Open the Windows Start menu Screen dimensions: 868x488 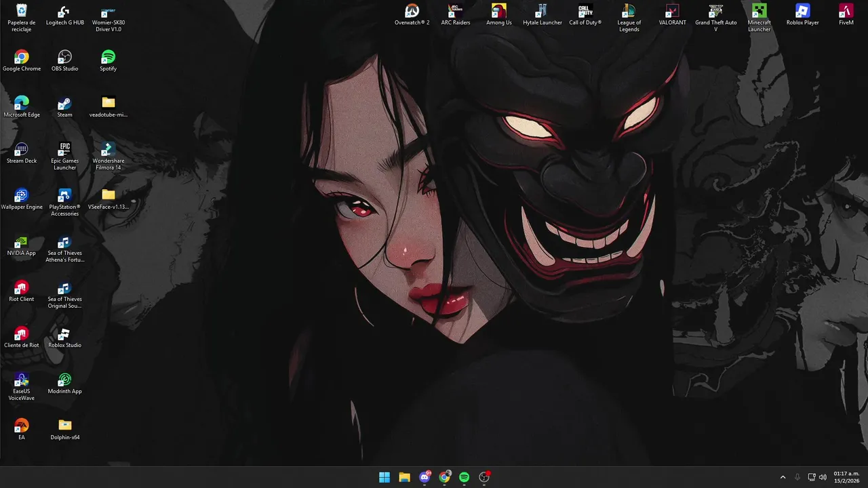click(x=384, y=477)
